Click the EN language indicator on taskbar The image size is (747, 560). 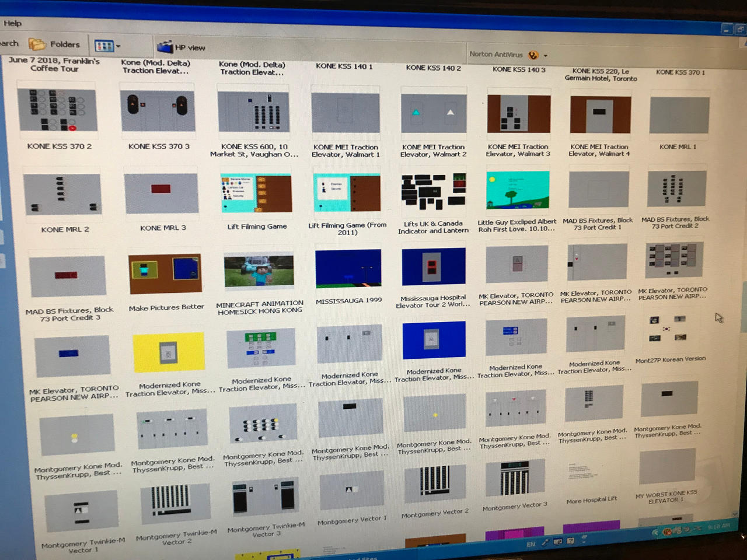(530, 544)
